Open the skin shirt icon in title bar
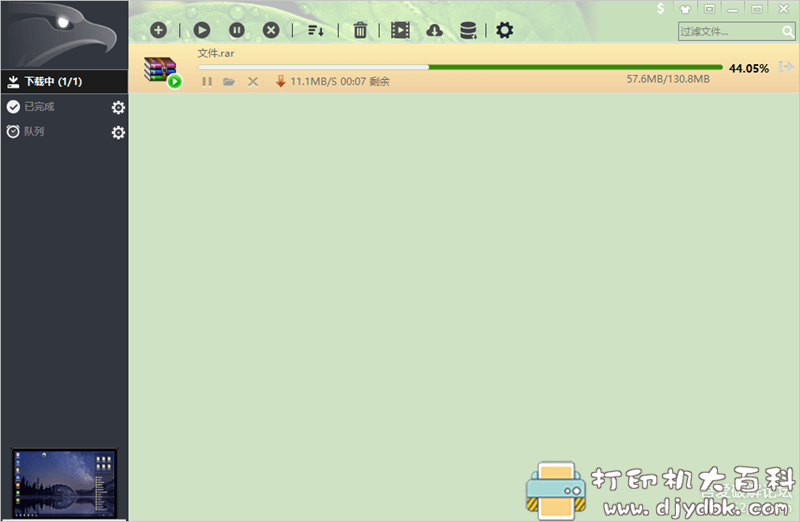 coord(685,9)
